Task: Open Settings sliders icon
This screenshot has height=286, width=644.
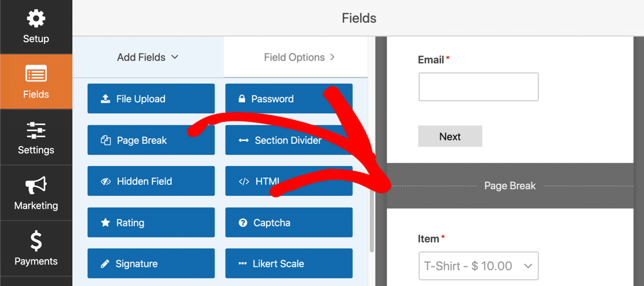Action: pos(36,130)
